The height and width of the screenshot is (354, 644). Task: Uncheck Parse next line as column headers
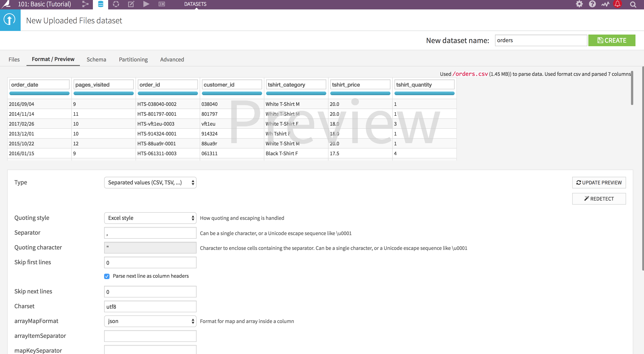tap(107, 276)
